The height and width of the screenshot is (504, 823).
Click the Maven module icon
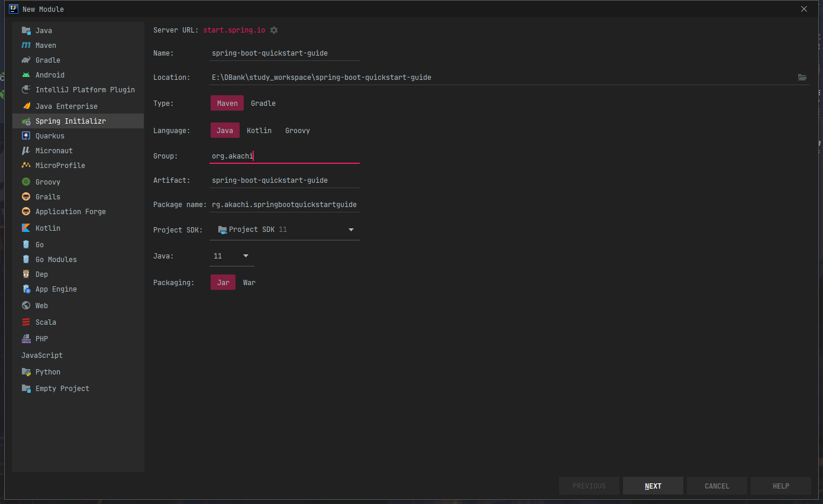(x=26, y=45)
